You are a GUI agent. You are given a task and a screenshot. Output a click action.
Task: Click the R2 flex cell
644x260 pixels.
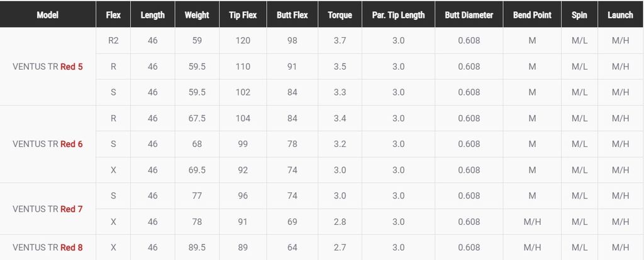113,41
